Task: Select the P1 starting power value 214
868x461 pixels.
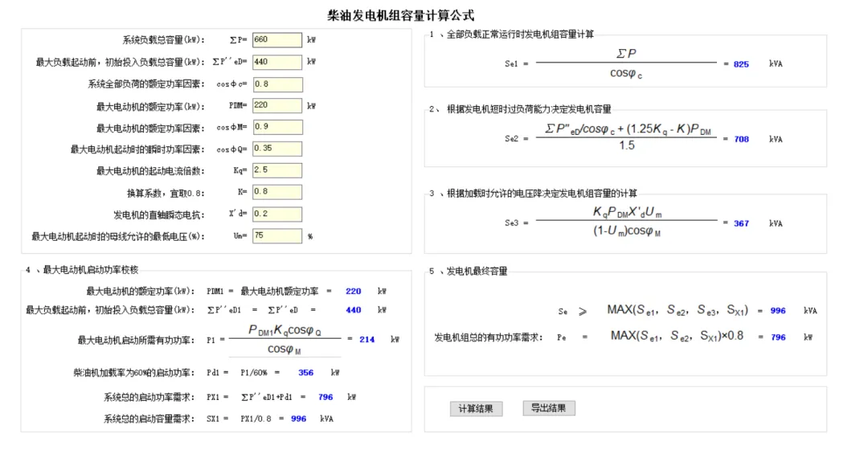Action: click(367, 340)
